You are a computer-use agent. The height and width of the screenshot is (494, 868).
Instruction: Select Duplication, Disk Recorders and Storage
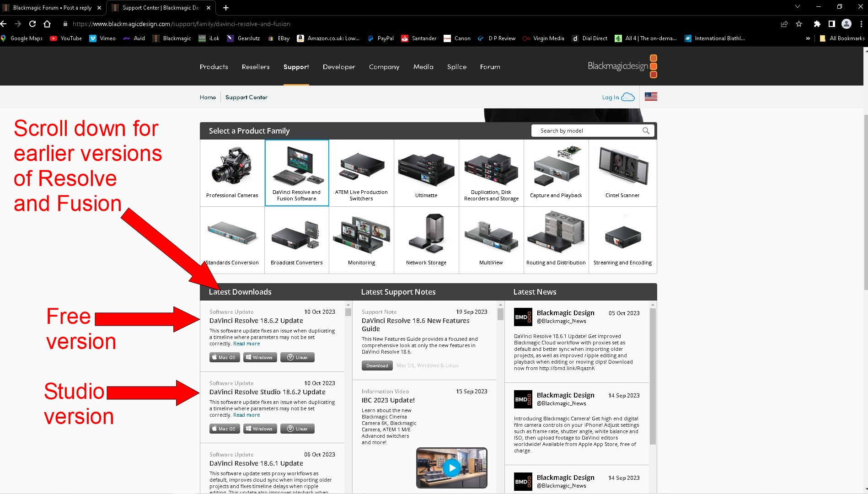[x=491, y=173]
